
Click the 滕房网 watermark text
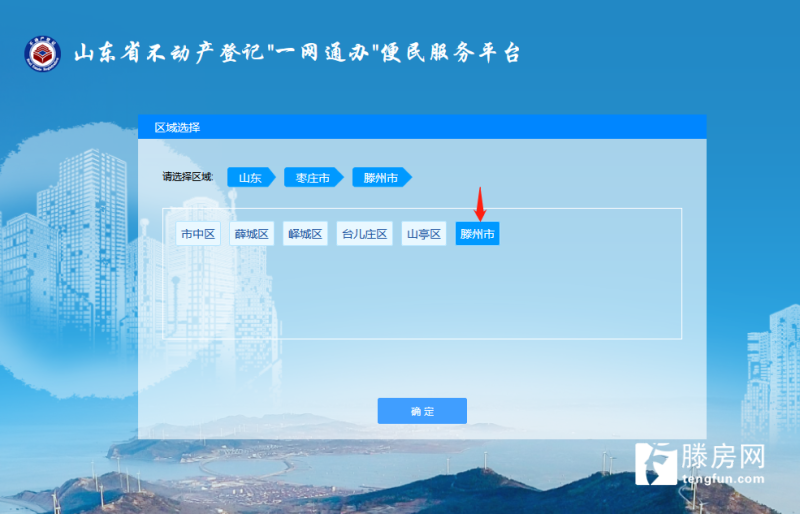[723, 456]
